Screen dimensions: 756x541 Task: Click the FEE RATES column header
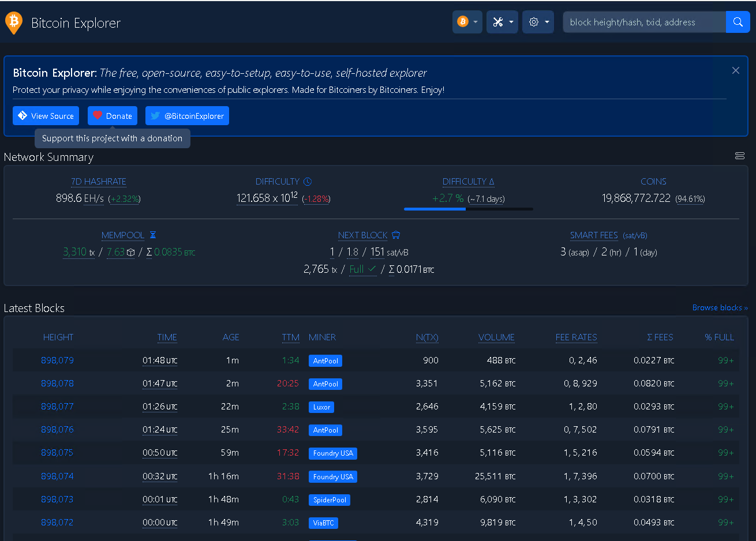576,337
